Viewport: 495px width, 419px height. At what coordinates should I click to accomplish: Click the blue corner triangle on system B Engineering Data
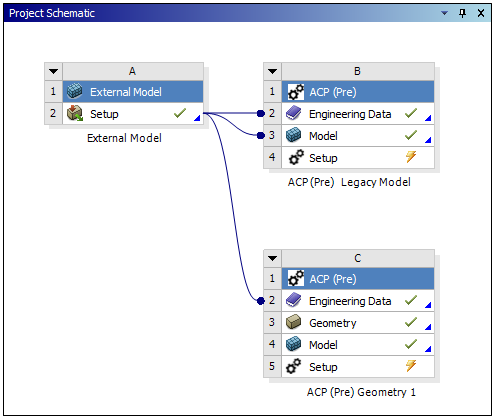(428, 118)
